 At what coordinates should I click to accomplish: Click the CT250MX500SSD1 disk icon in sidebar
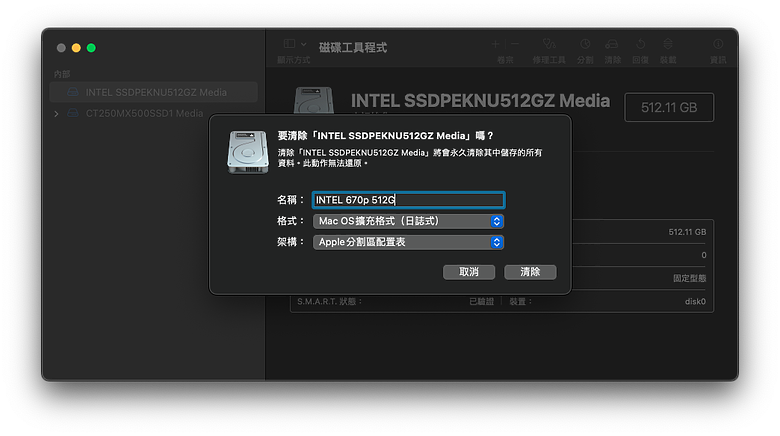point(73,113)
